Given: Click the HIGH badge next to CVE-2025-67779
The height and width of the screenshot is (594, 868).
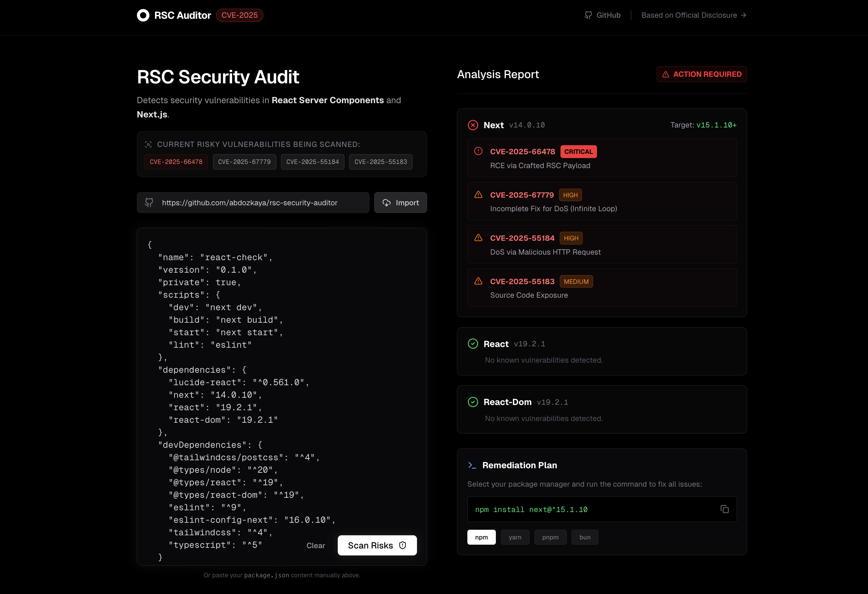Looking at the screenshot, I should [x=570, y=195].
